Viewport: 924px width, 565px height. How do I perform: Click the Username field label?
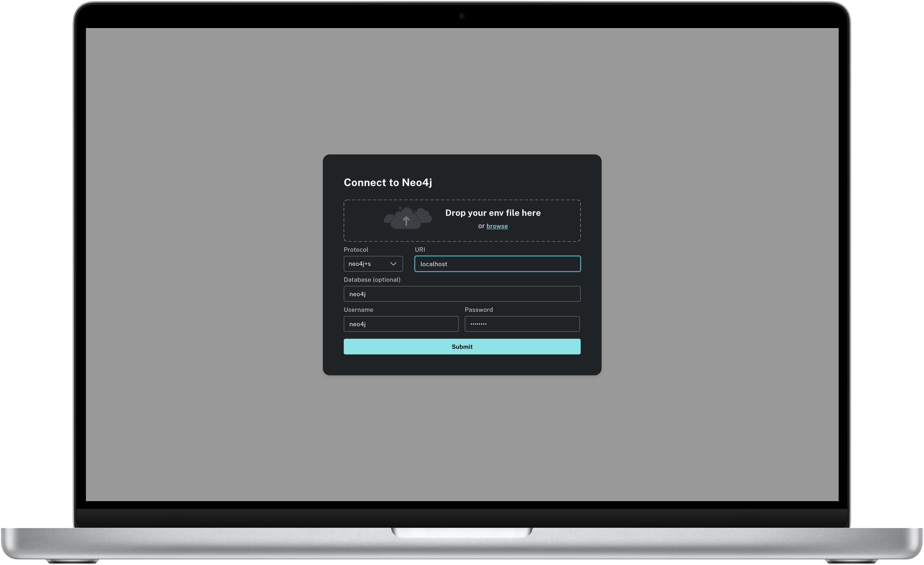click(358, 309)
